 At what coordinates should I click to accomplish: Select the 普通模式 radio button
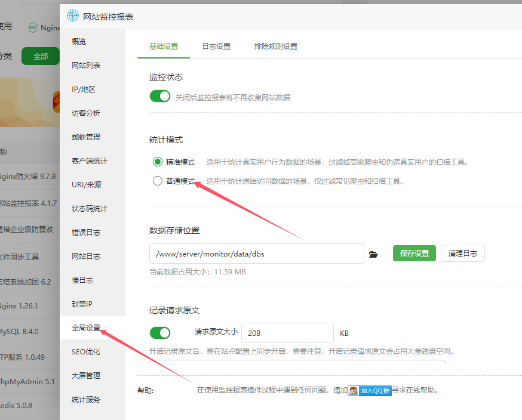158,181
